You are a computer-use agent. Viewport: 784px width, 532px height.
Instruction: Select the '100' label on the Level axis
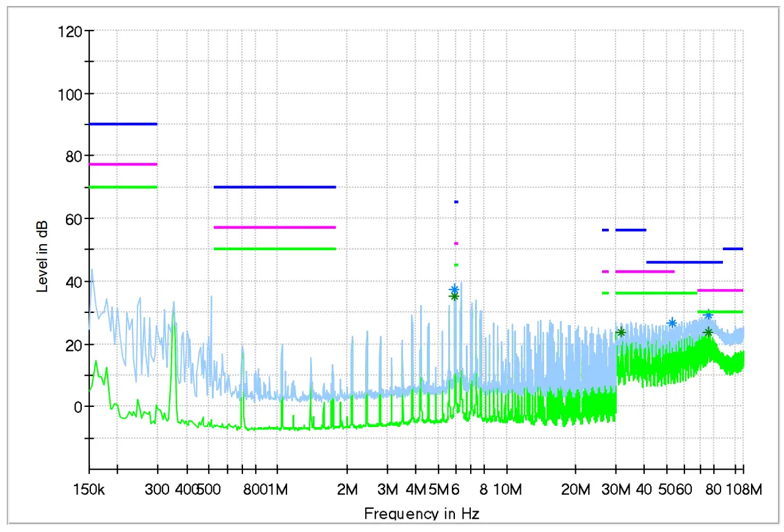pos(70,94)
